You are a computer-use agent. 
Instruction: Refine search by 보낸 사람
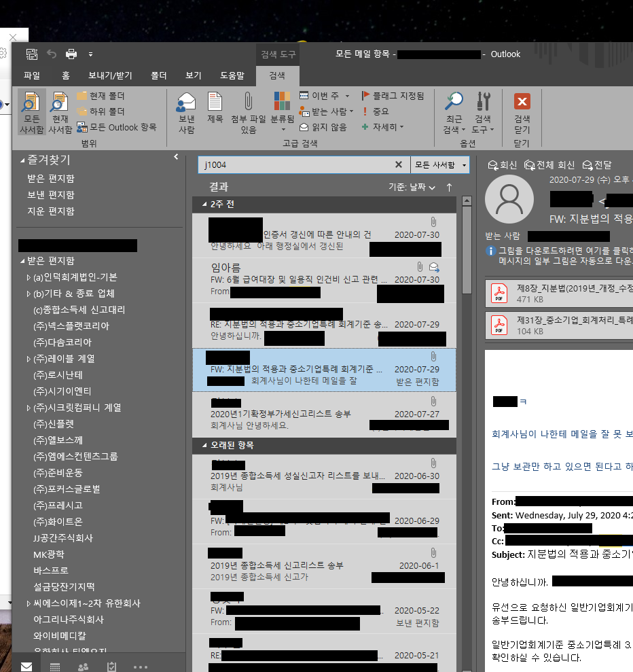coord(187,113)
